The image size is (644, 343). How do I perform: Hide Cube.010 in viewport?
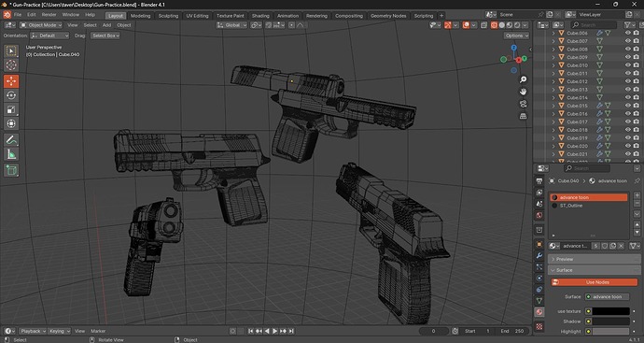pos(627,65)
